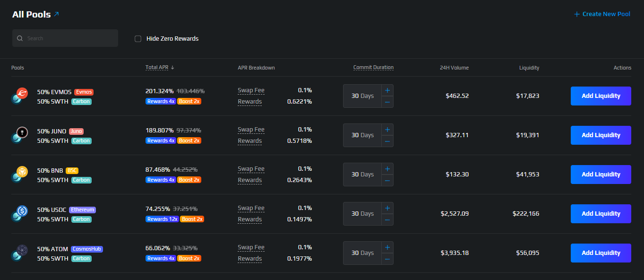Viewport: 644px width, 280px height.
Task: Decrease commit duration for BNB pool
Action: coord(387,180)
